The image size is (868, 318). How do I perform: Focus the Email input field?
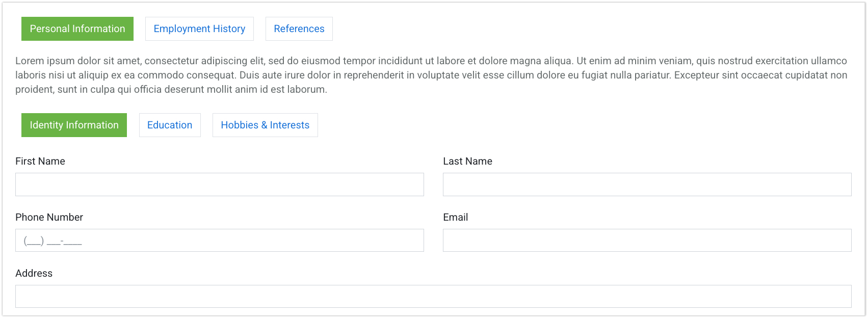click(x=647, y=241)
